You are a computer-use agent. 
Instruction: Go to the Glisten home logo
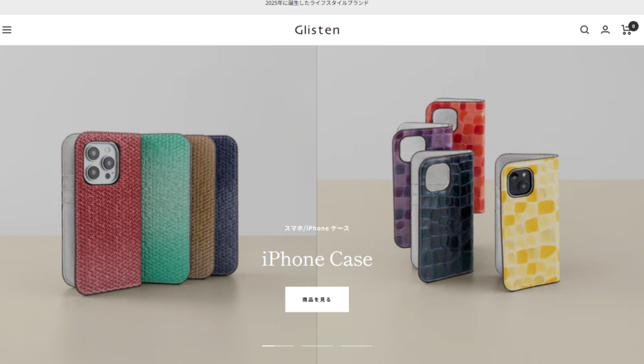click(x=317, y=30)
